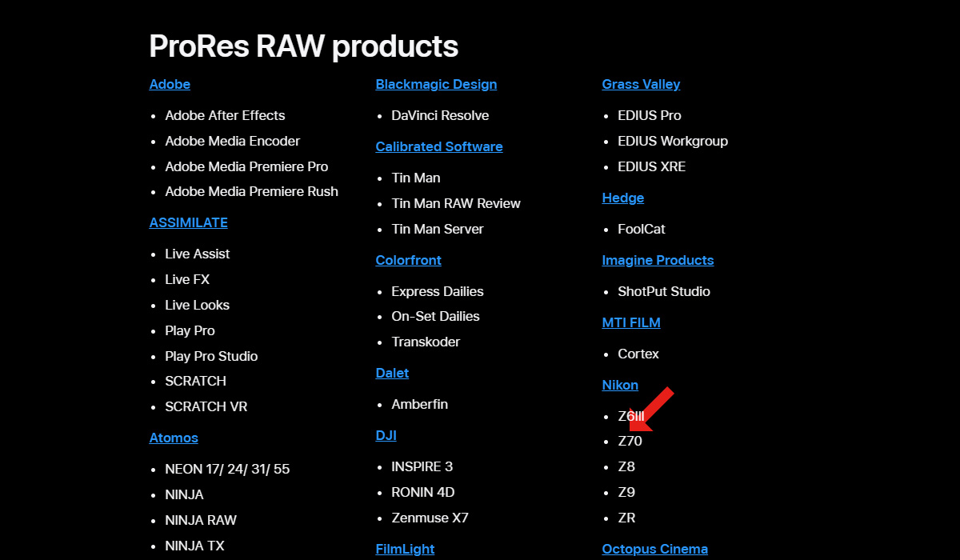Click the 'DaVinci Resolve' item

(440, 115)
